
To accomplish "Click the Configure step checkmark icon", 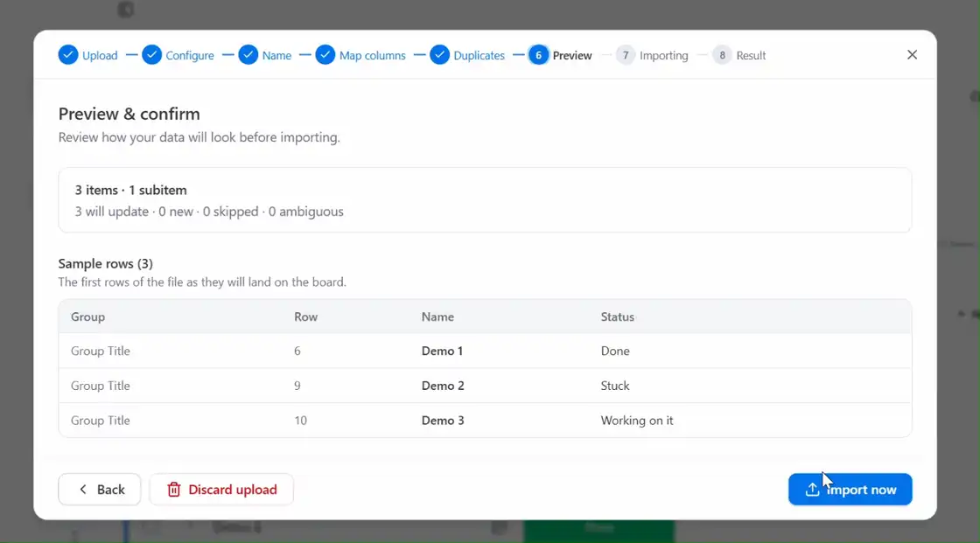I will pyautogui.click(x=151, y=55).
